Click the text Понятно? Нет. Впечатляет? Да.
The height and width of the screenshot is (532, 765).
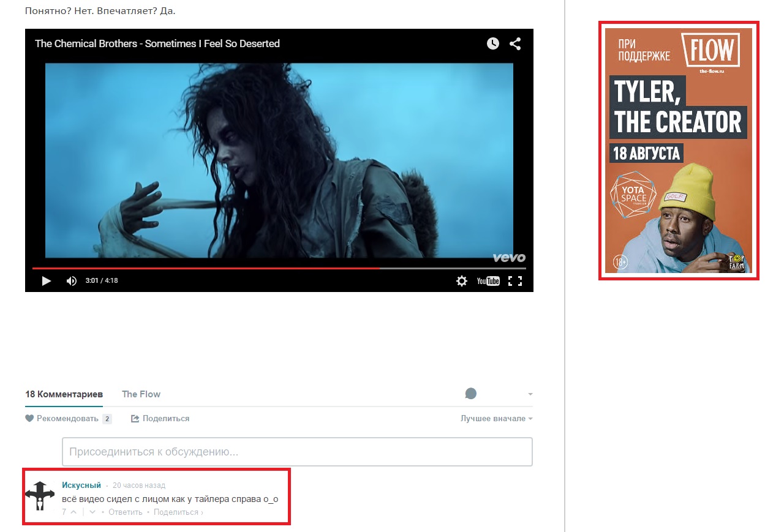coord(100,10)
